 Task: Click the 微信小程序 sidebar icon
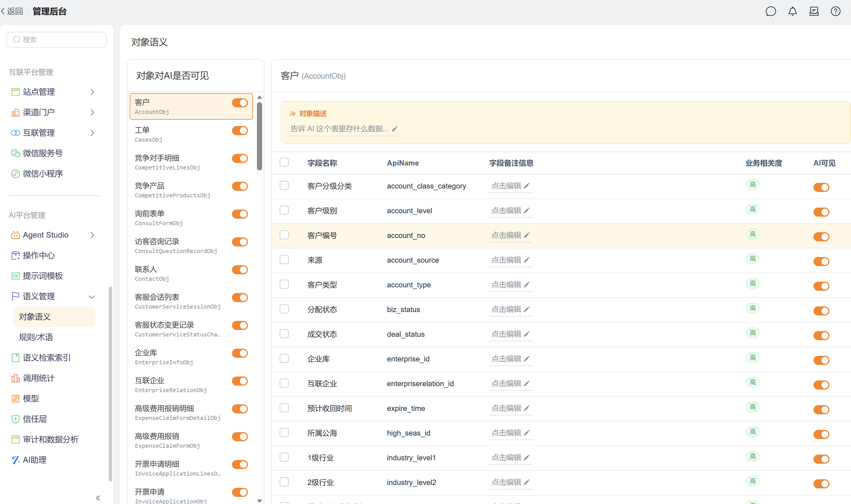coord(15,174)
